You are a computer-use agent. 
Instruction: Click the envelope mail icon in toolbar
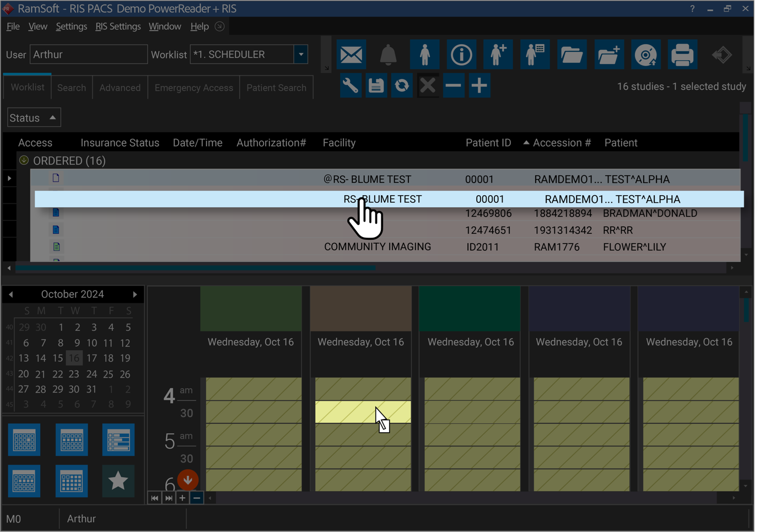(x=351, y=55)
